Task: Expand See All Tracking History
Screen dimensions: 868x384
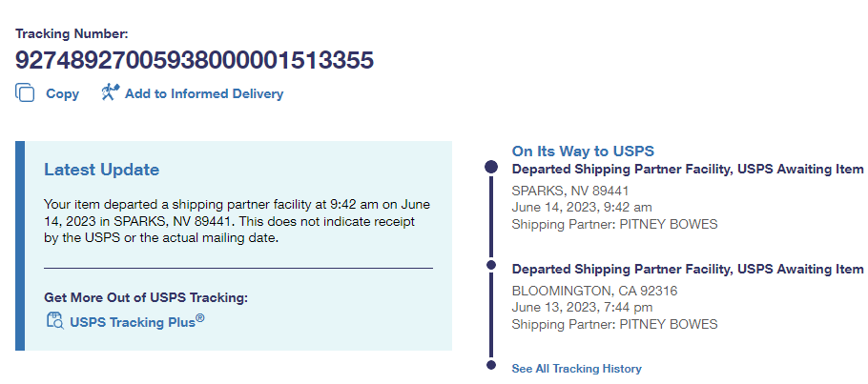Action: pos(576,368)
